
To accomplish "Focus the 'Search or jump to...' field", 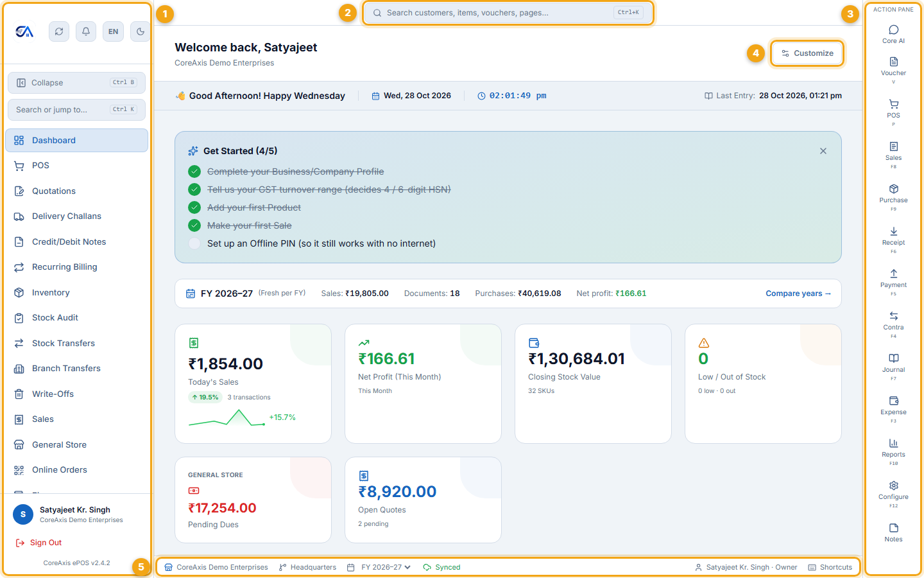I will tap(76, 110).
